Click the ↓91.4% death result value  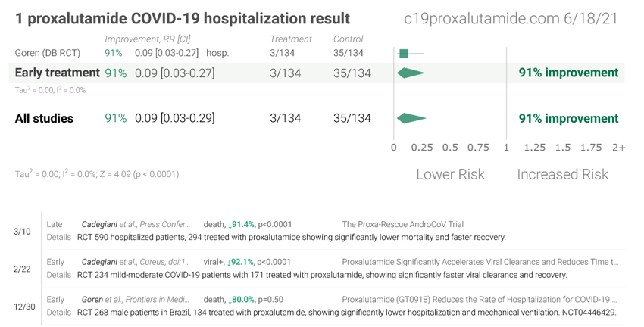(241, 224)
